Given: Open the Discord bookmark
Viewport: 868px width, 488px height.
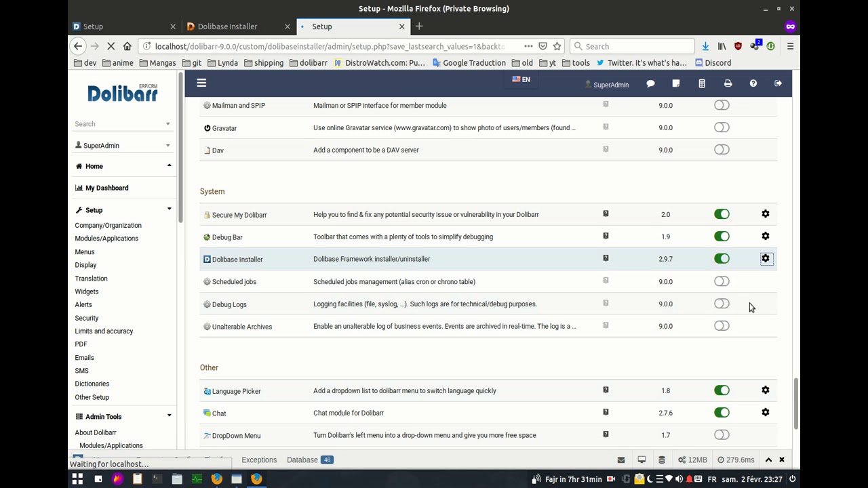Looking at the screenshot, I should pos(713,63).
